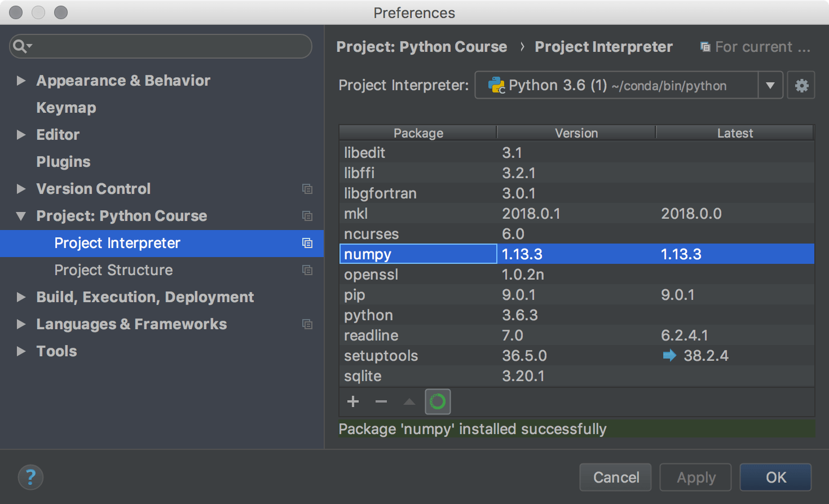Click the upgrade package arrow icon
Viewport: 829px width, 504px height.
coord(409,401)
